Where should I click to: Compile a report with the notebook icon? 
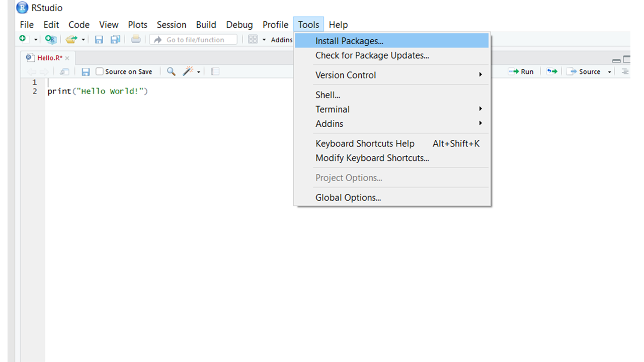(x=215, y=72)
